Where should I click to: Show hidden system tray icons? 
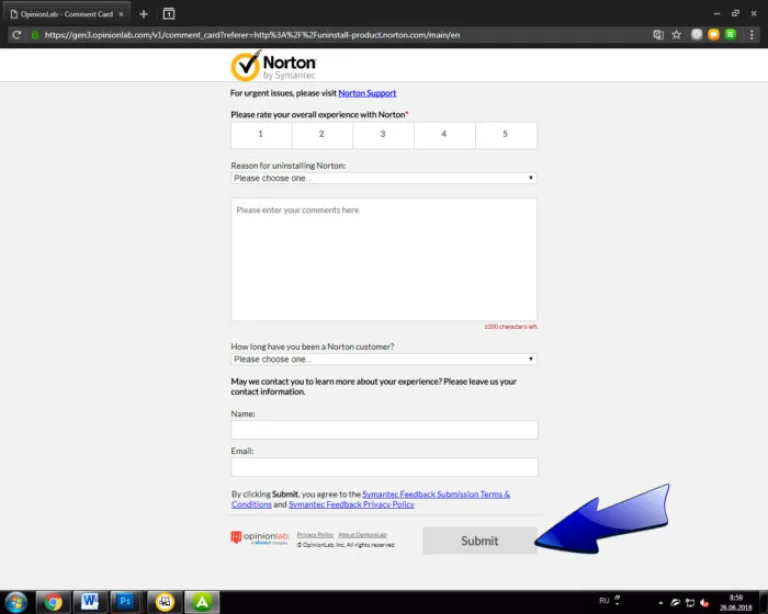(661, 603)
